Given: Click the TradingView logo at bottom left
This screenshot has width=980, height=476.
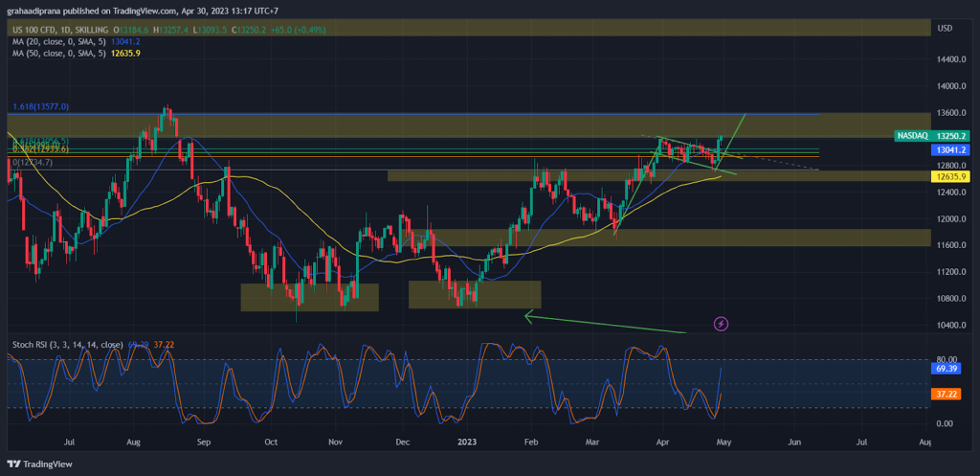Looking at the screenshot, I should (39, 465).
